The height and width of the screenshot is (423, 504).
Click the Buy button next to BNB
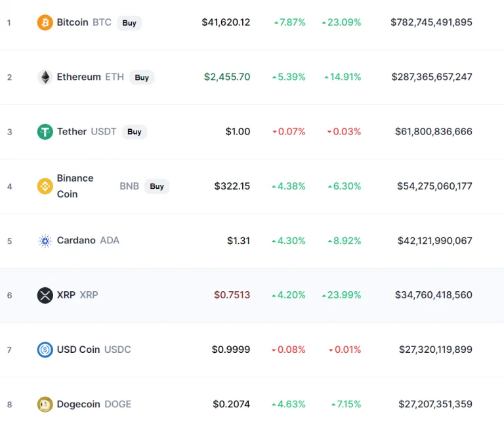click(x=157, y=186)
